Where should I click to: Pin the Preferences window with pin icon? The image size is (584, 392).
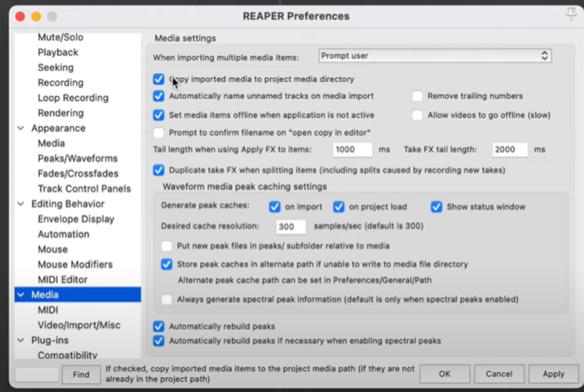point(571,16)
